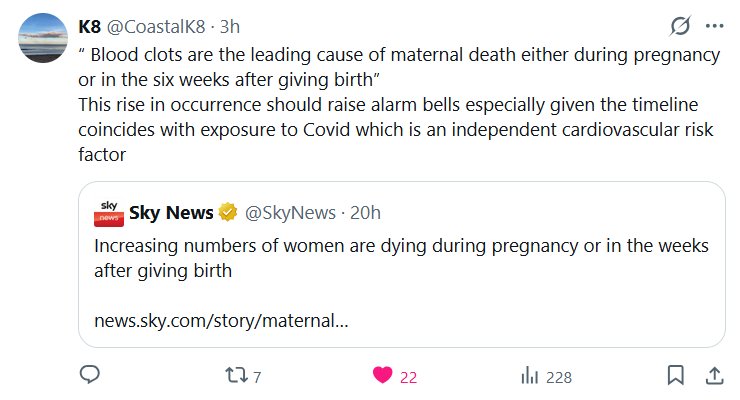Click the reply speech bubble icon

(x=89, y=376)
